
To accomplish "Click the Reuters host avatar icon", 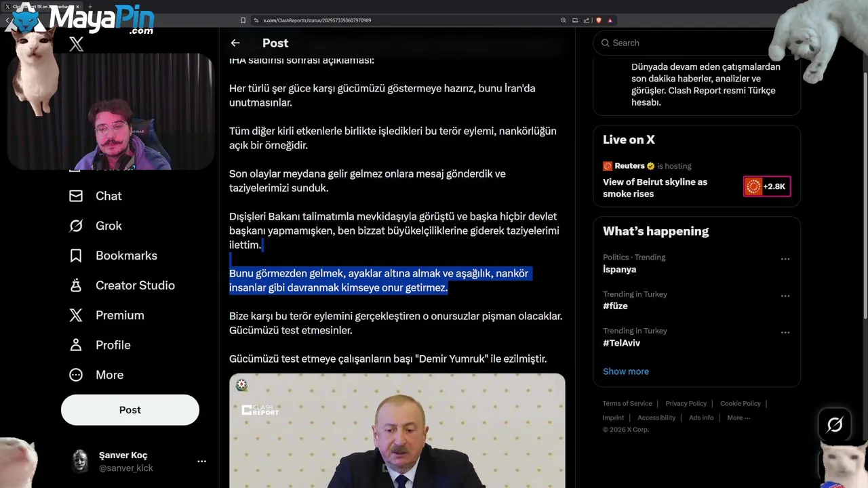I will coord(608,166).
